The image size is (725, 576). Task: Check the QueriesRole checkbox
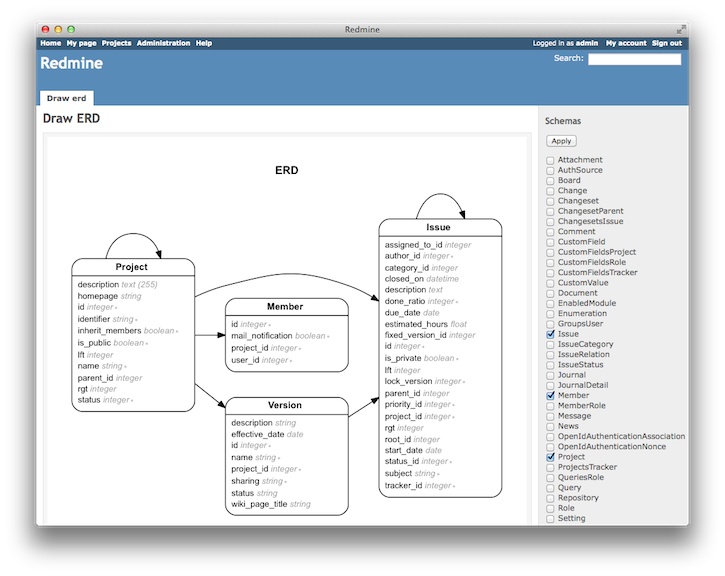pyautogui.click(x=550, y=478)
